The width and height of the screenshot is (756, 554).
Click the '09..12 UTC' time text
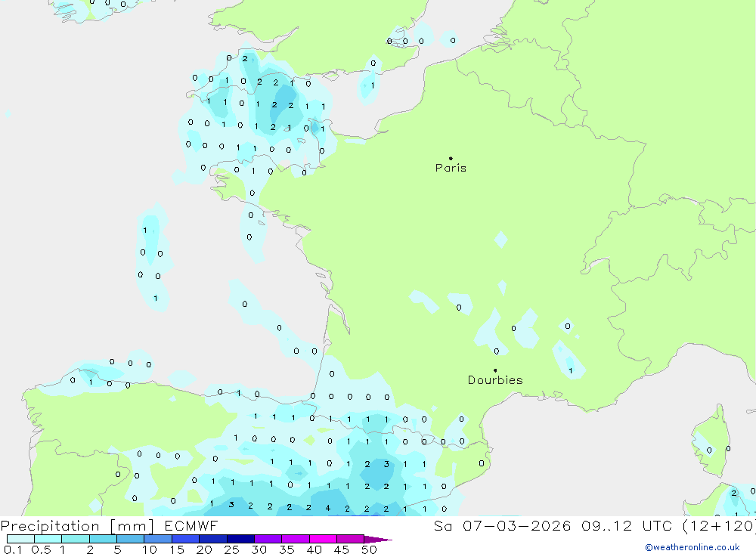(627, 525)
